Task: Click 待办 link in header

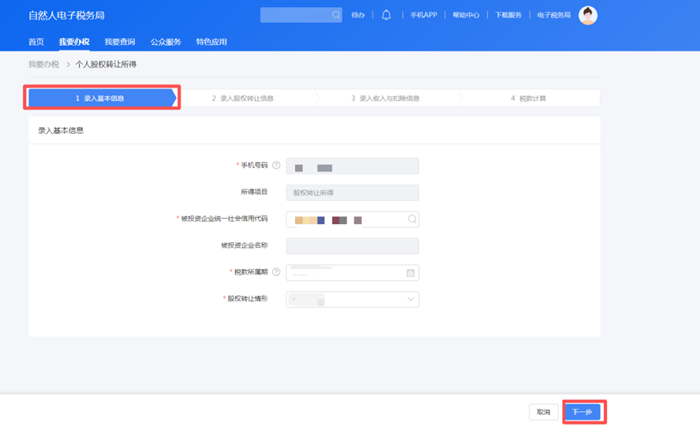Action: (x=359, y=15)
